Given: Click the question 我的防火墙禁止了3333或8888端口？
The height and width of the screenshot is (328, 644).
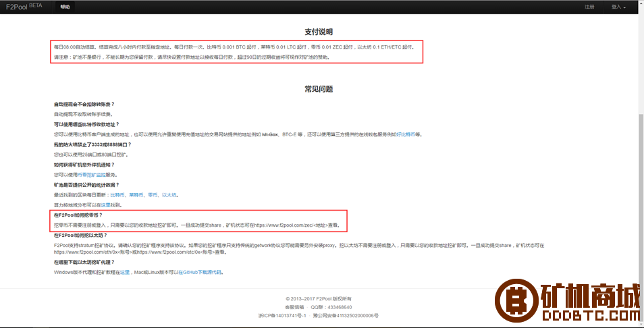Looking at the screenshot, I should tap(92, 144).
